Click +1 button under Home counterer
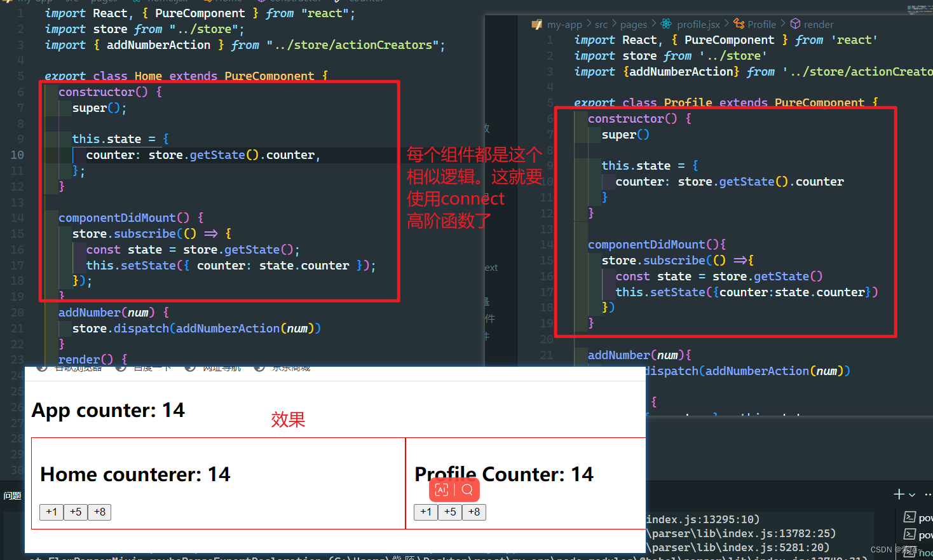The image size is (933, 560). tap(51, 512)
